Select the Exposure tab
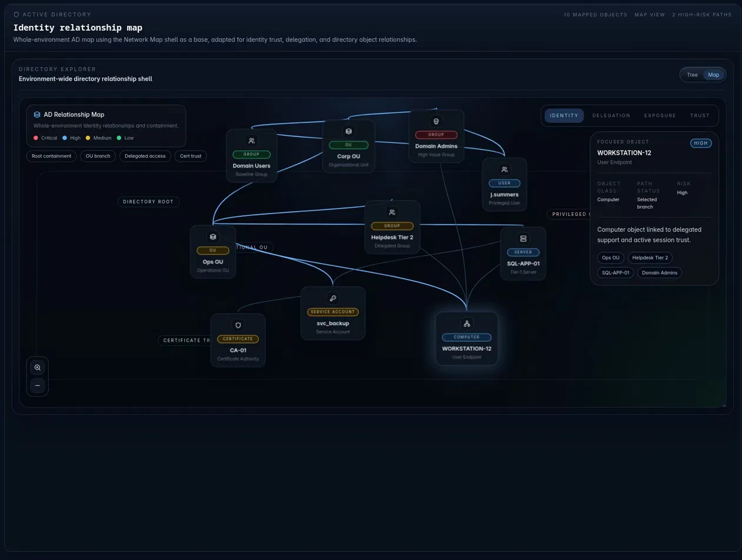Viewport: 742px width, 560px height. point(660,115)
